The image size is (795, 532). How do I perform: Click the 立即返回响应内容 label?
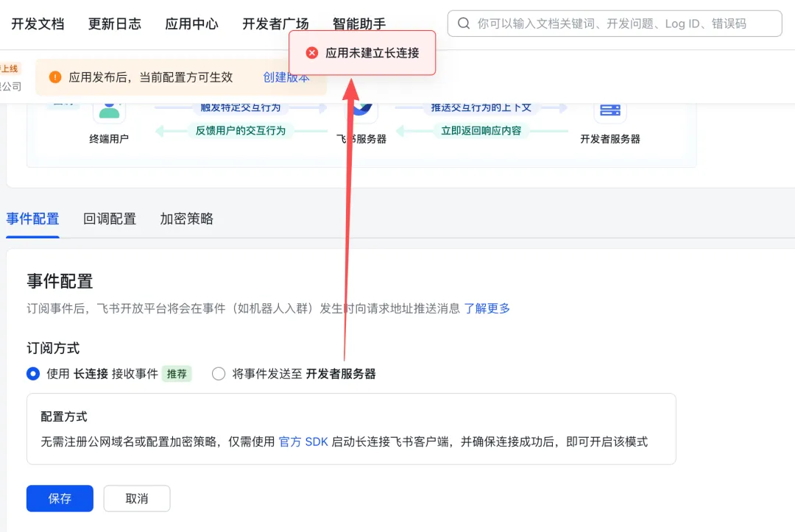click(x=481, y=131)
